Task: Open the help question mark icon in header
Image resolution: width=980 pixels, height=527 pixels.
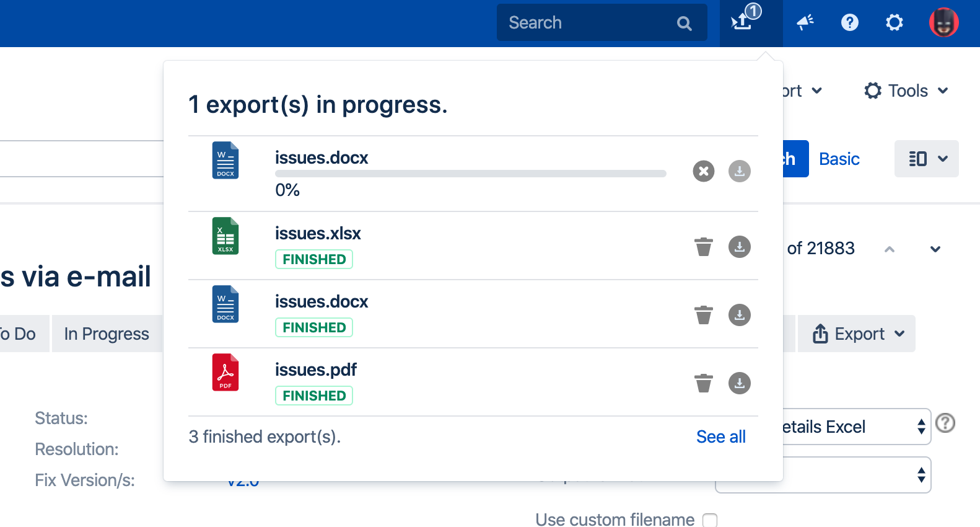Action: click(x=849, y=23)
